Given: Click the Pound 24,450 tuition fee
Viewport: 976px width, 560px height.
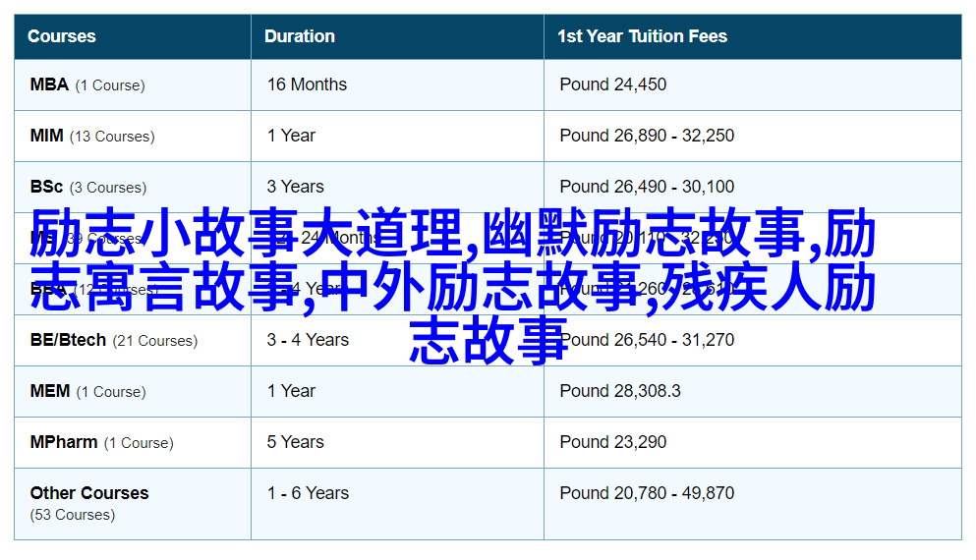Looking at the screenshot, I should click(612, 84).
